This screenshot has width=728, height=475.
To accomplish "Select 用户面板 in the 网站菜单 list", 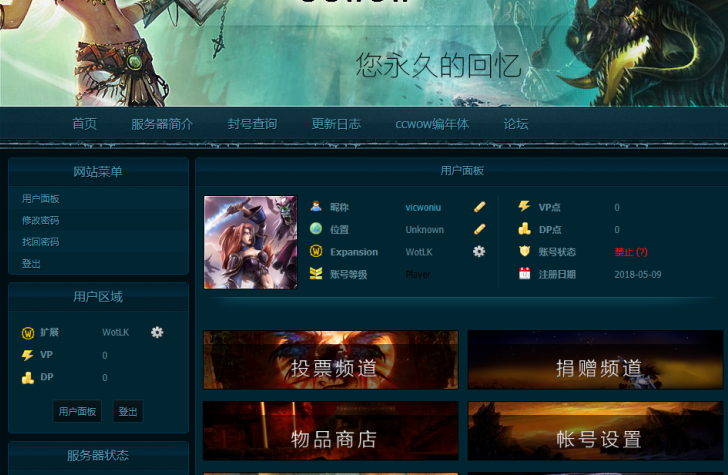I will 40,199.
